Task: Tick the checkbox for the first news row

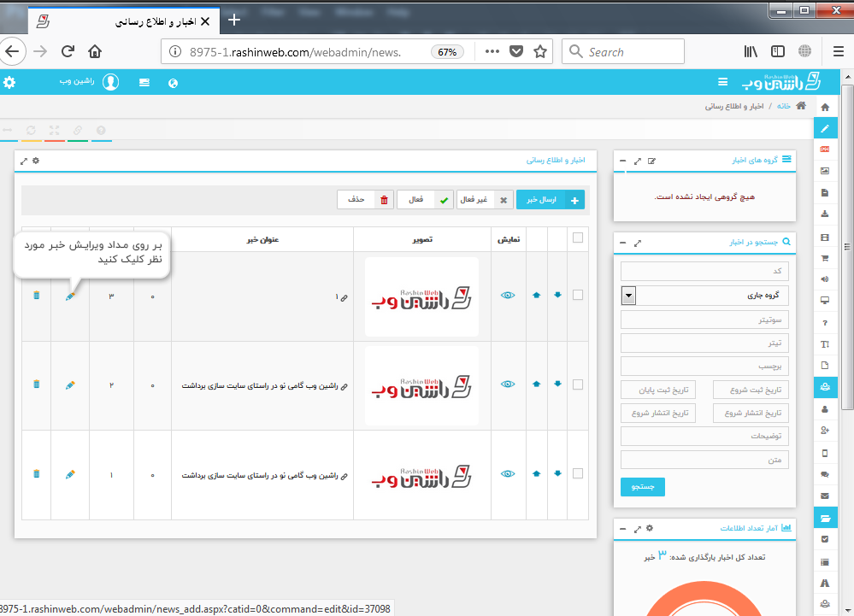Action: (578, 295)
